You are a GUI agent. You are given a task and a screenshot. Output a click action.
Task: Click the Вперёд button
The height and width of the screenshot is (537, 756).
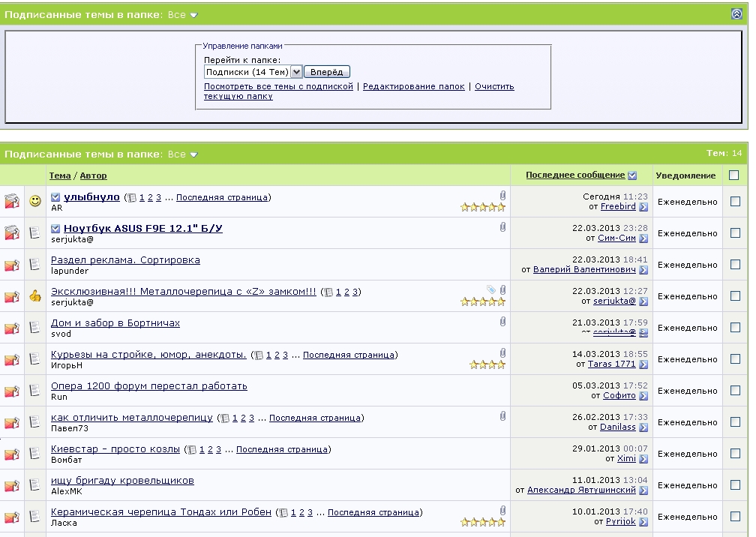pyautogui.click(x=327, y=72)
